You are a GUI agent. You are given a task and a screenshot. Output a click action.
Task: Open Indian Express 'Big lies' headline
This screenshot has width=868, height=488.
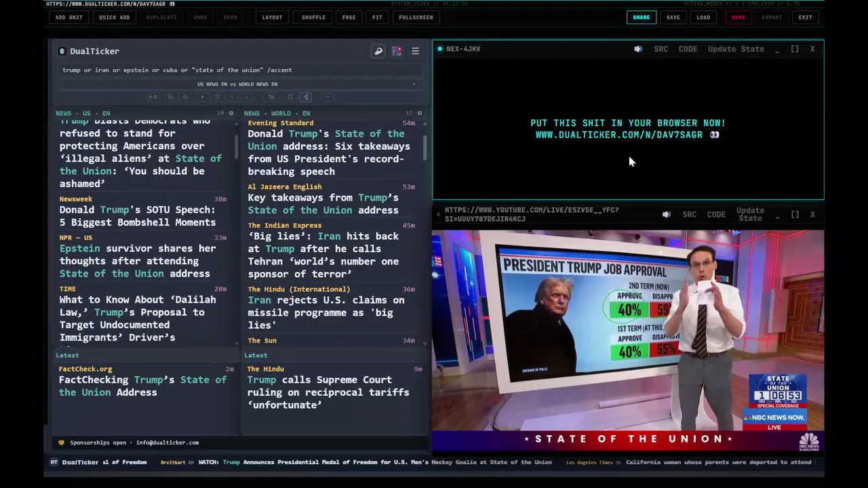(x=323, y=255)
